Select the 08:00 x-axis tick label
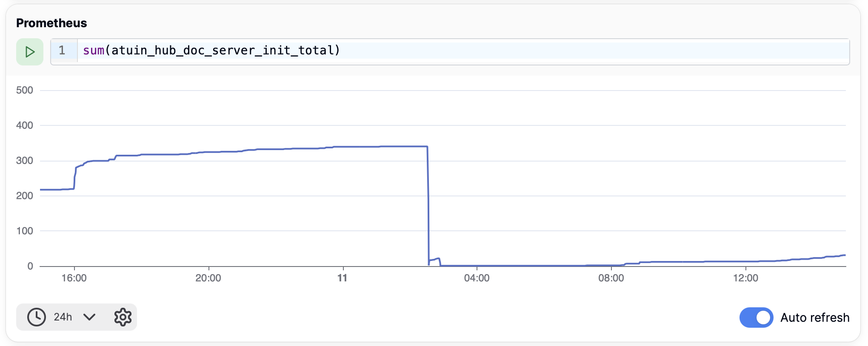Screen dimensions: 868x346 click(x=611, y=278)
